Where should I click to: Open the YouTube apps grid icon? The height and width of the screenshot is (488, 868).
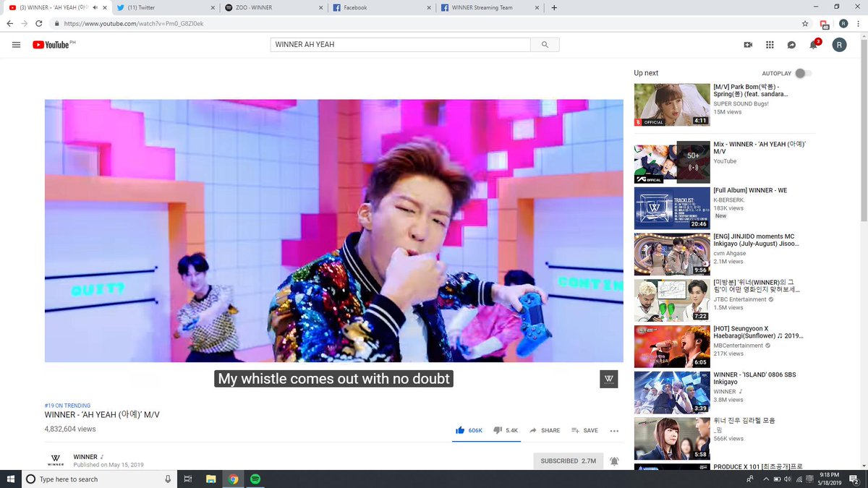(770, 45)
